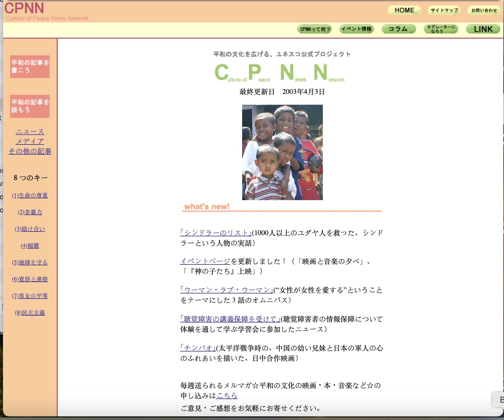
Task: Select the イベント情報 menu button
Action: click(x=357, y=29)
